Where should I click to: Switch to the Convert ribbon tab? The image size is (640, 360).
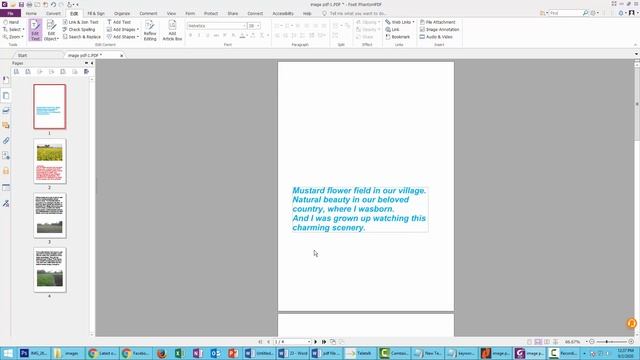pos(53,13)
